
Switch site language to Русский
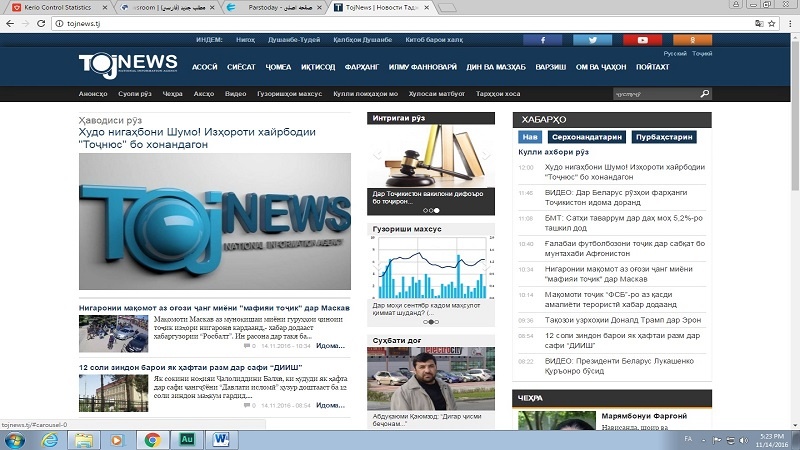pyautogui.click(x=674, y=53)
